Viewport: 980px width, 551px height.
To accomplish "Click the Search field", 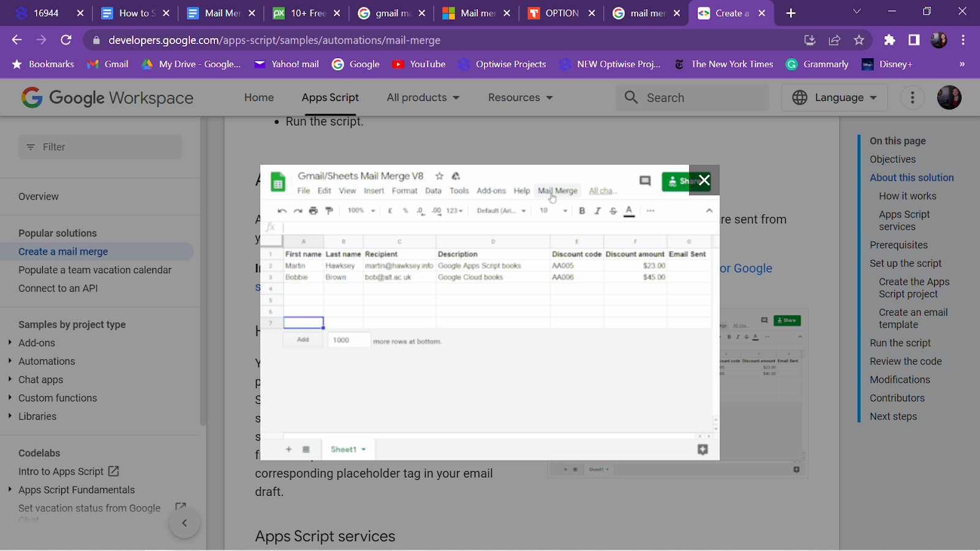I will tap(692, 97).
